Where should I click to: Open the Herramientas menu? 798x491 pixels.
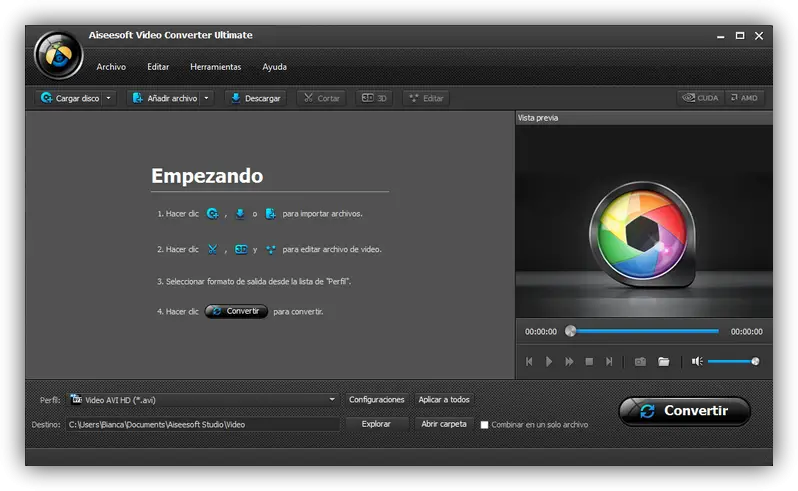(x=215, y=67)
